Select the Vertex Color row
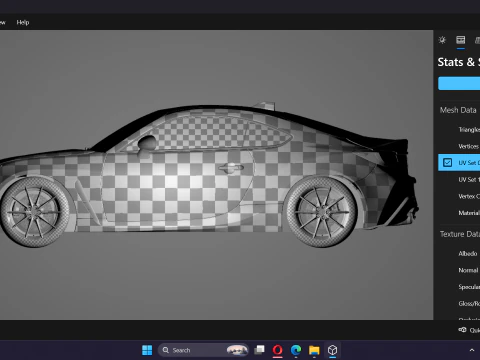Image resolution: width=480 pixels, height=360 pixels. pos(459,196)
